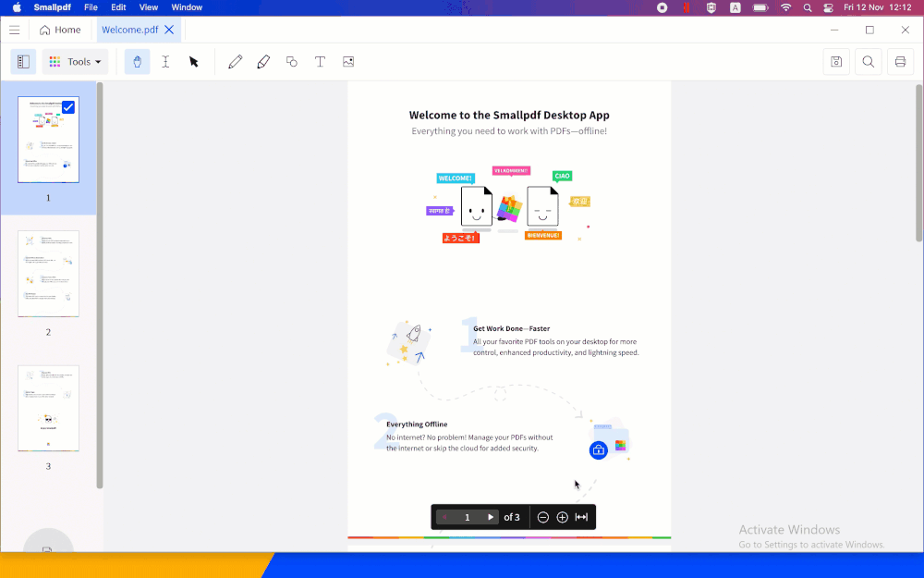Viewport: 924px width, 578px height.
Task: Click the shield security menu bar icon
Action: 711,7
